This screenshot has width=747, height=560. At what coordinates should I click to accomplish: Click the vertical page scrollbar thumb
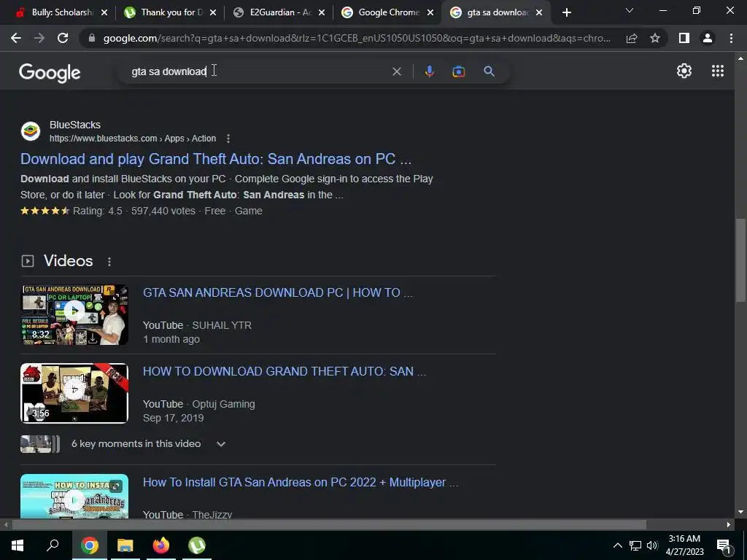(x=740, y=260)
